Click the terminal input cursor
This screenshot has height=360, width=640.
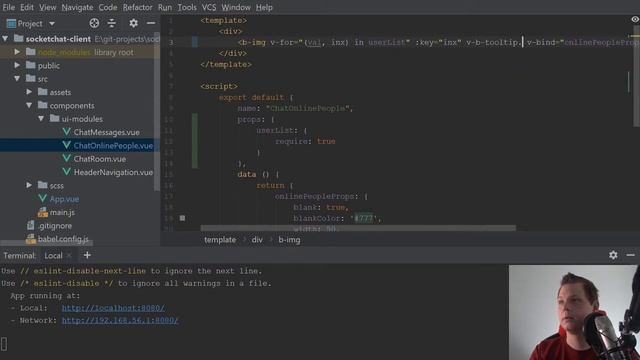click(4, 344)
